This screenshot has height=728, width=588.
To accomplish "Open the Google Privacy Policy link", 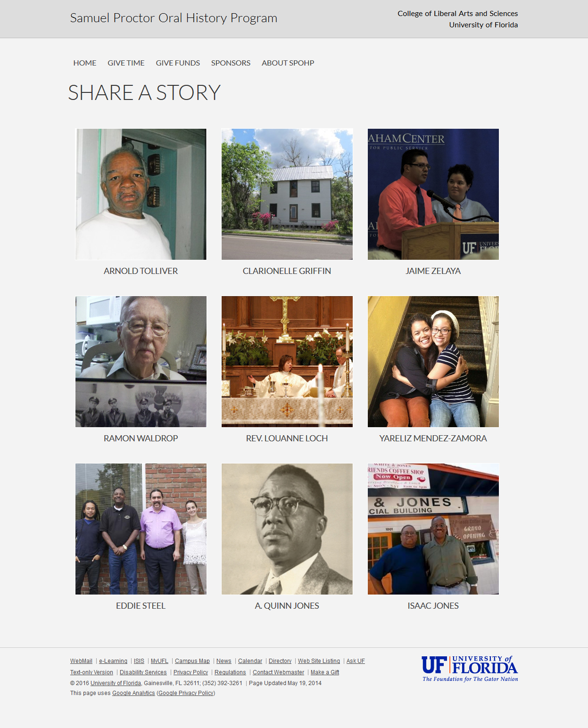I will coord(186,693).
